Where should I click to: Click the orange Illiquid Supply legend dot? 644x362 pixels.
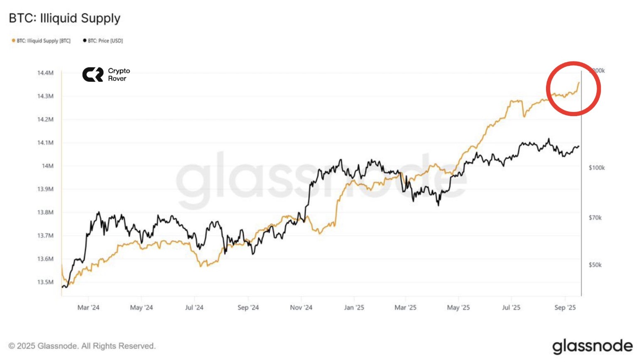[13, 41]
